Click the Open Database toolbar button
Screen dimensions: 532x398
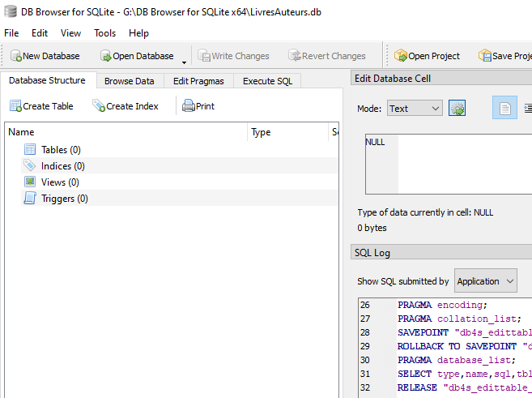[x=137, y=56]
